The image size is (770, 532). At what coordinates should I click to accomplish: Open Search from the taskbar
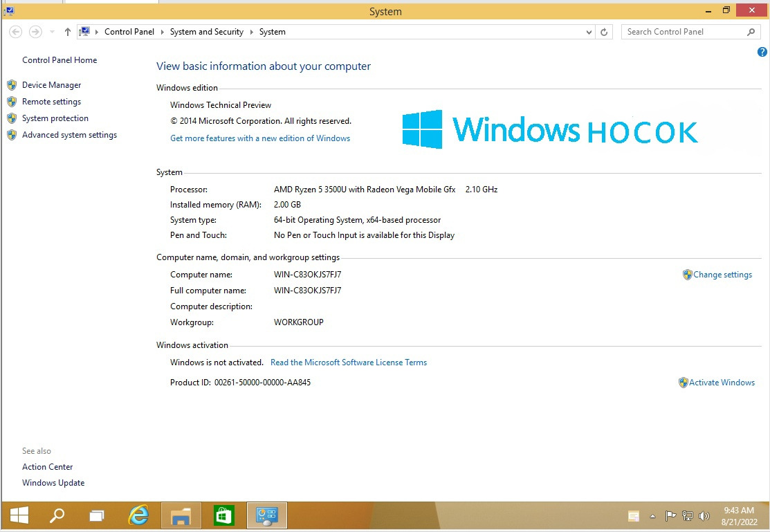click(57, 515)
